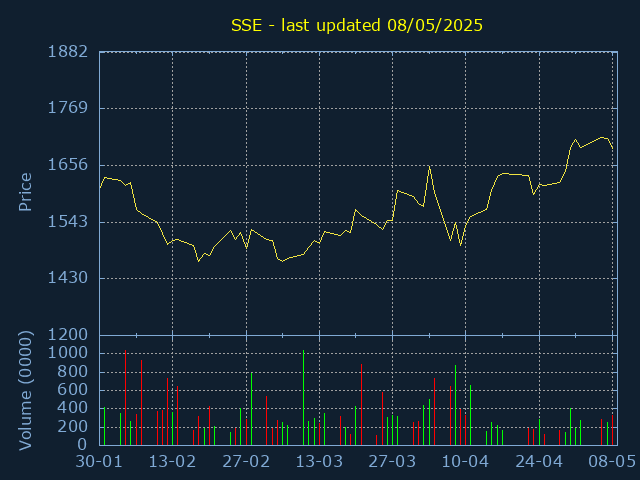Click the 1200 price axis label
640x480 pixels.
coord(68,335)
